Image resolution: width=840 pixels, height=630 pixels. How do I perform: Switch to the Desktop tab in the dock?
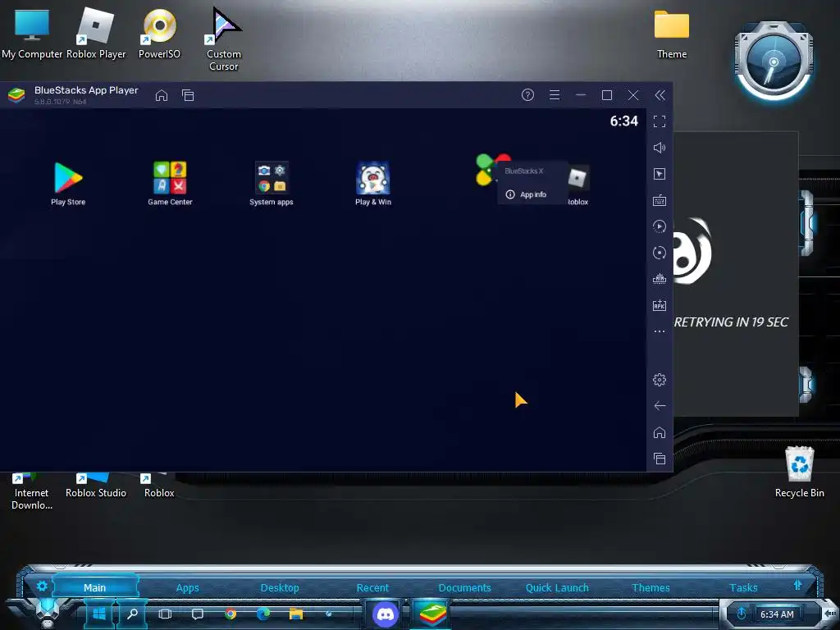280,587
